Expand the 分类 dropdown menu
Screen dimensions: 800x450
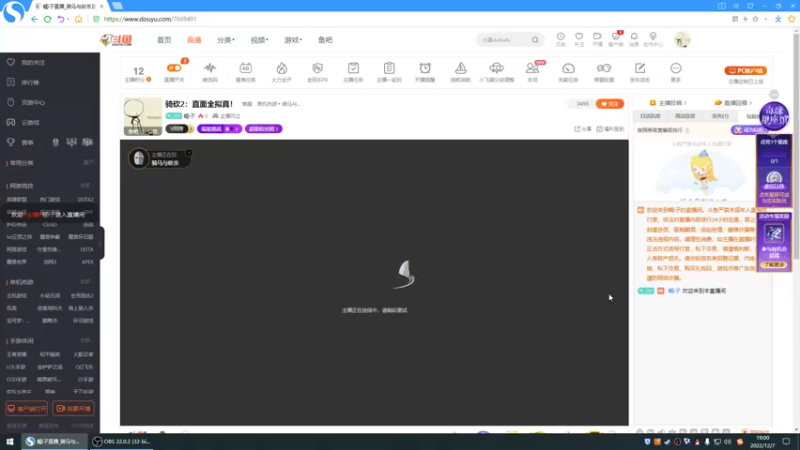point(226,40)
